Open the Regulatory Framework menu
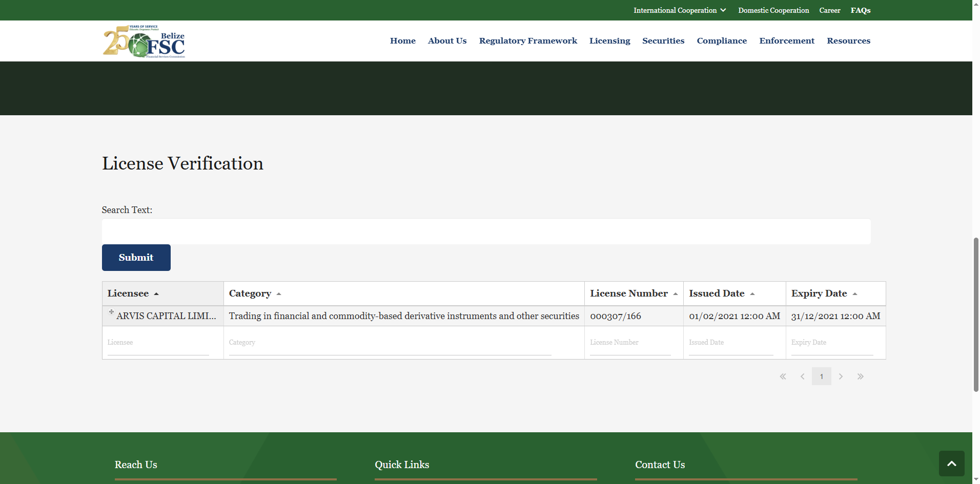This screenshot has height=484, width=980. [x=528, y=41]
